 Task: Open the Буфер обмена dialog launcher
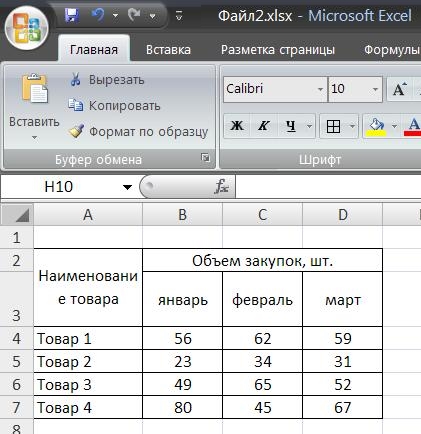point(205,158)
